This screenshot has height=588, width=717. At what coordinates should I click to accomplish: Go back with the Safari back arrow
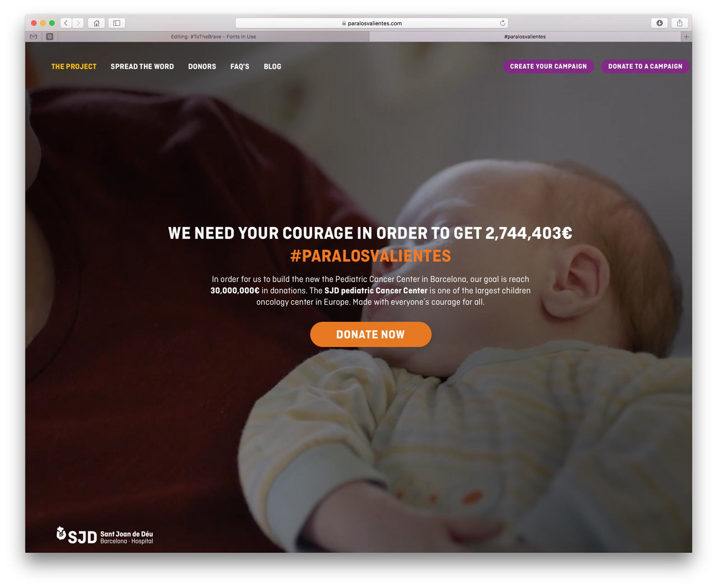66,23
